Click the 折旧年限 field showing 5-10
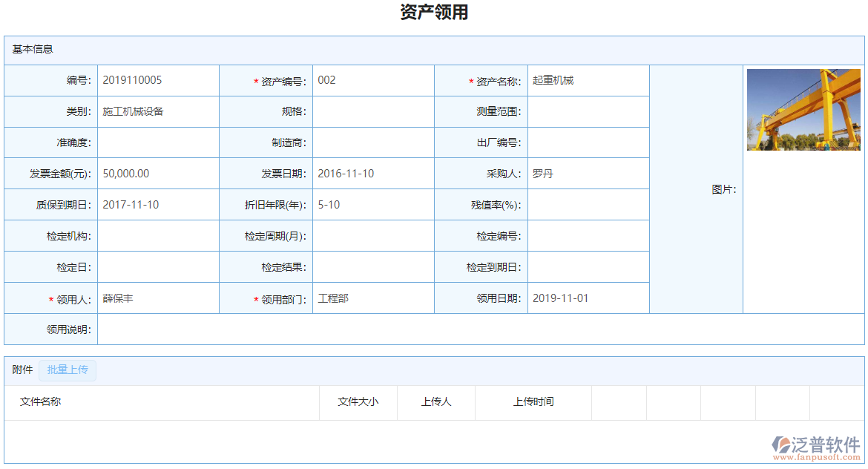The image size is (868, 469). point(372,205)
